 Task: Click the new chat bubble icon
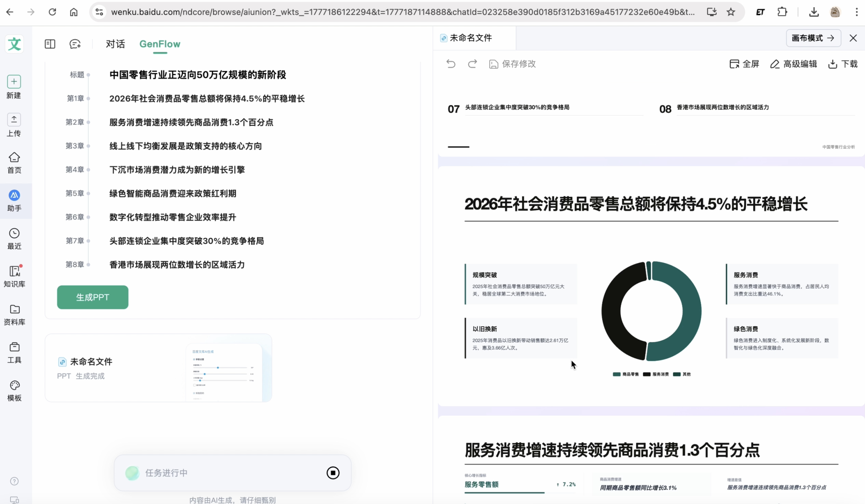tap(75, 44)
